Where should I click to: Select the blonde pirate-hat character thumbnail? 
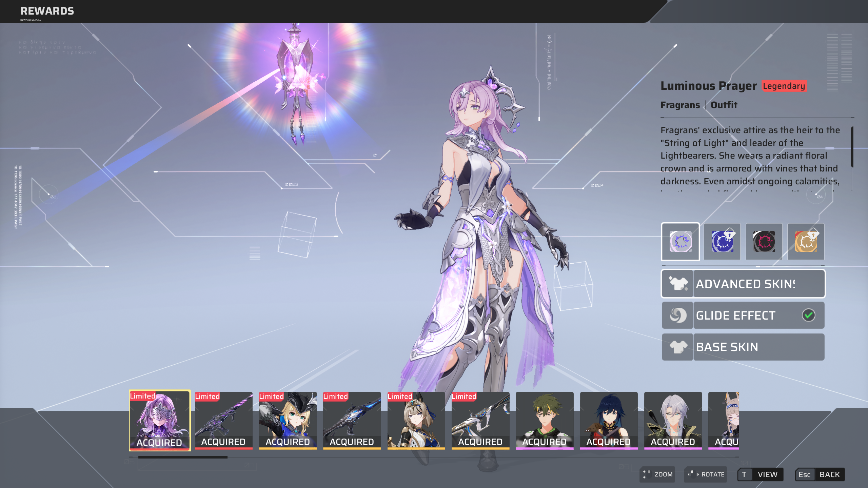tap(288, 420)
